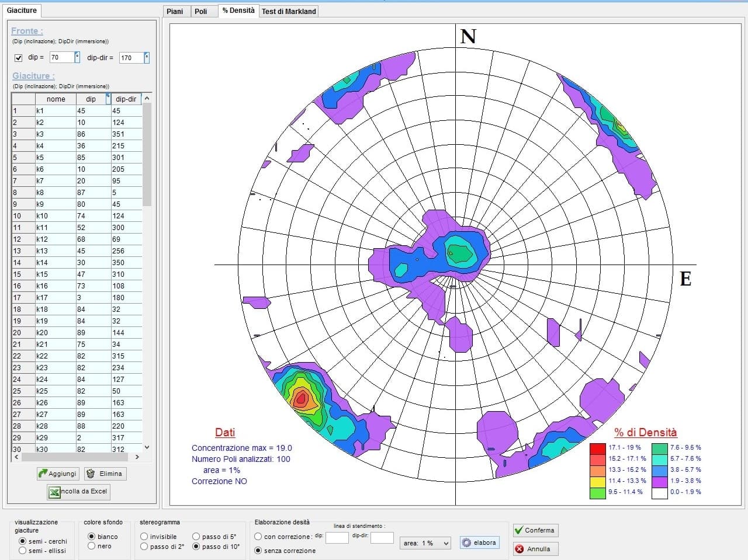Click the dip-dir value stepper in Fronte

[147, 57]
